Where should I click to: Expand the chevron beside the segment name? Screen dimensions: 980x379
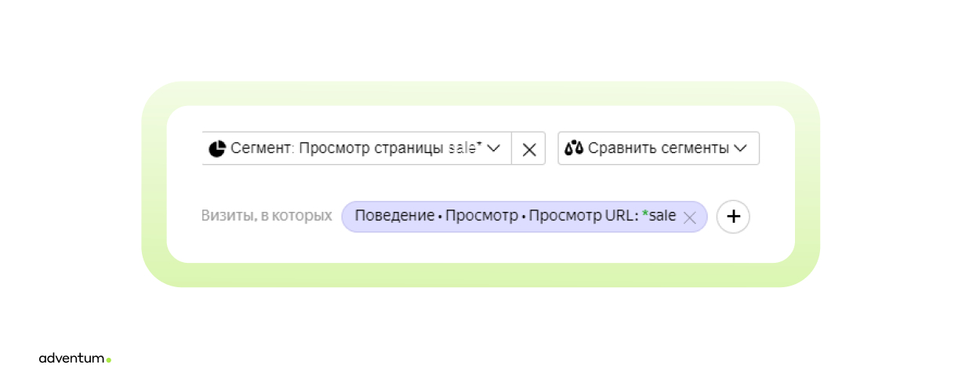(x=494, y=148)
